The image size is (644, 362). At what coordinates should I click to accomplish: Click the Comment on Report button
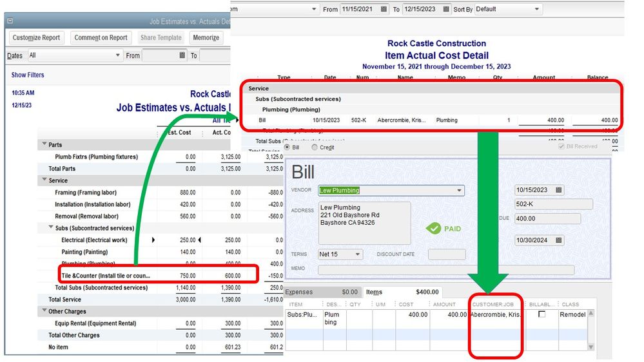(x=101, y=38)
